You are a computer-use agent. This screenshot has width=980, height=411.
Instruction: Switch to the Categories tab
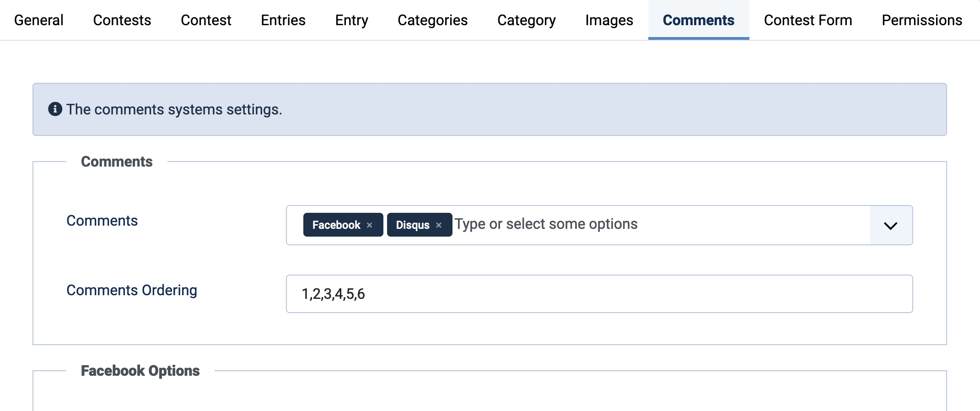(x=432, y=20)
